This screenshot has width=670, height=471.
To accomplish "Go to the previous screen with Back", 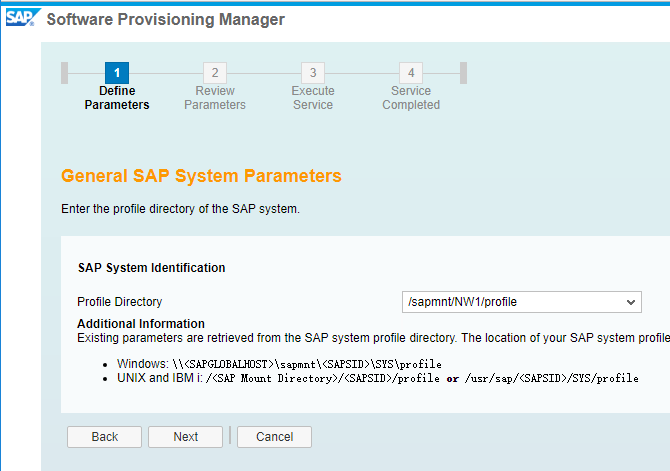I will (x=104, y=437).
